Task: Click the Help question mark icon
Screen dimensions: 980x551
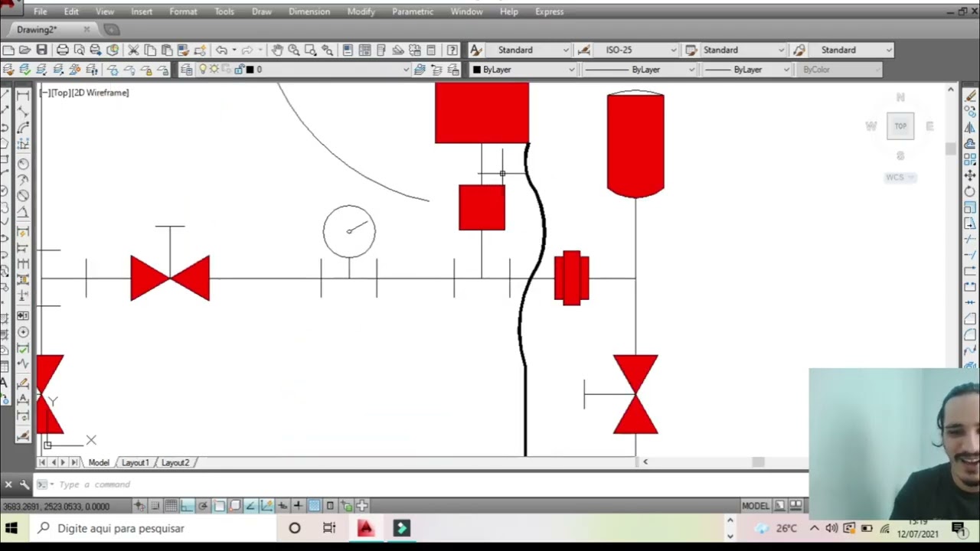Action: coord(452,50)
